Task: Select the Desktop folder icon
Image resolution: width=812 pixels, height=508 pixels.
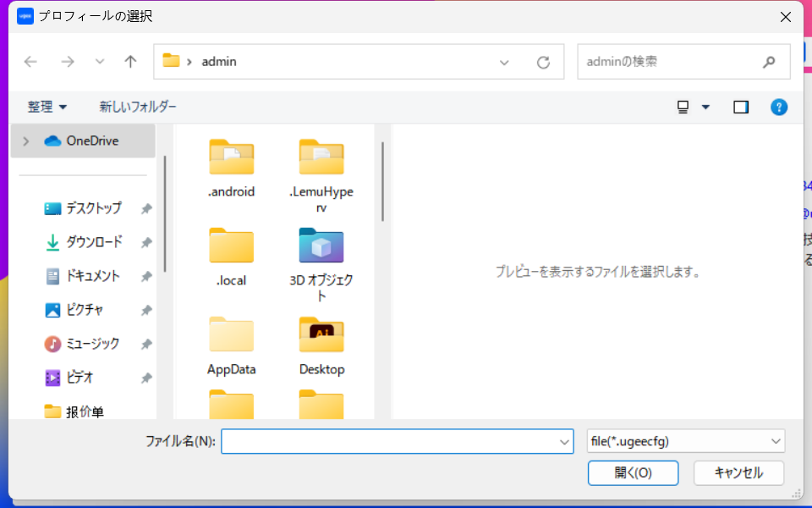Action: [321, 336]
